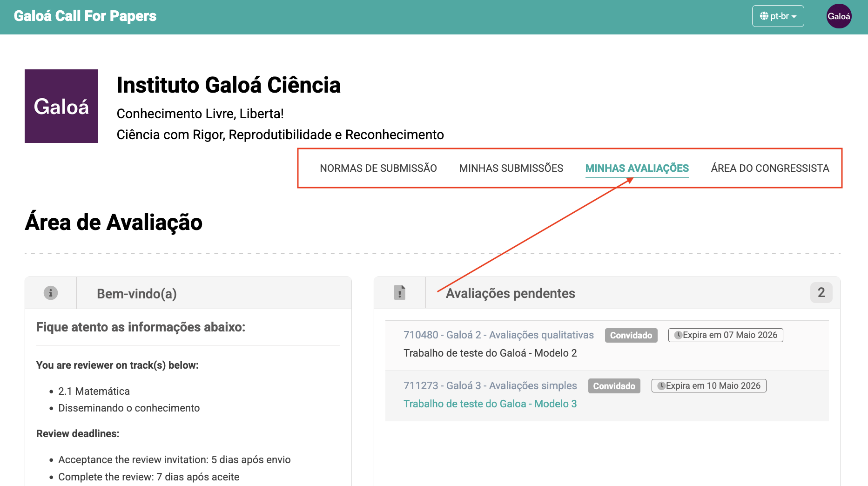Image resolution: width=868 pixels, height=486 pixels.
Task: Open the Normas de Submissão tab
Action: tap(378, 168)
